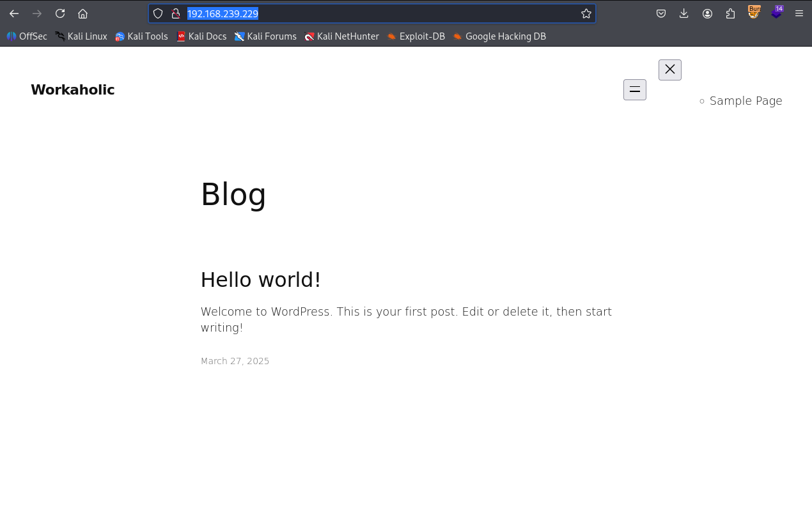Open the tracking protection shield icon
This screenshot has width=812, height=529.
pos(158,13)
